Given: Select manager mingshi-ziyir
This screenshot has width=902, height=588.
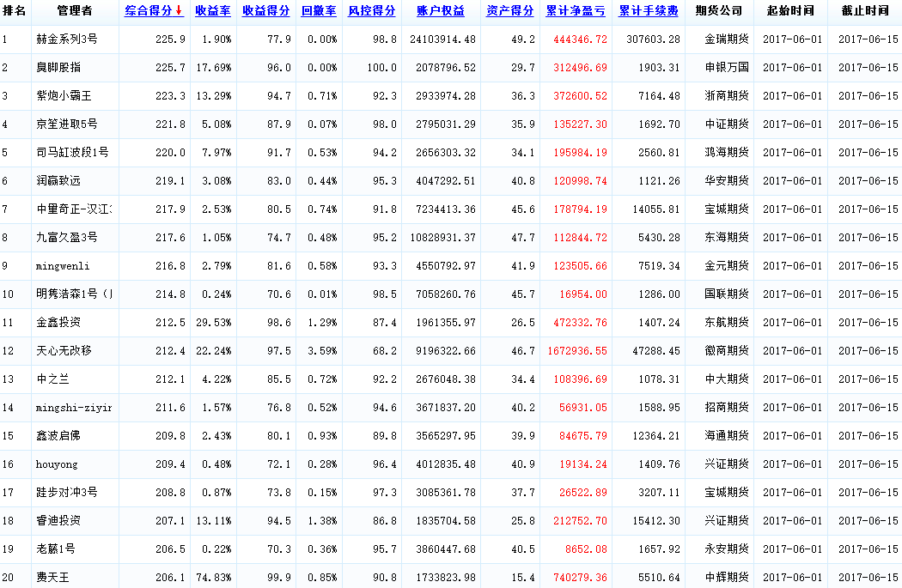Looking at the screenshot, I should point(74,408).
